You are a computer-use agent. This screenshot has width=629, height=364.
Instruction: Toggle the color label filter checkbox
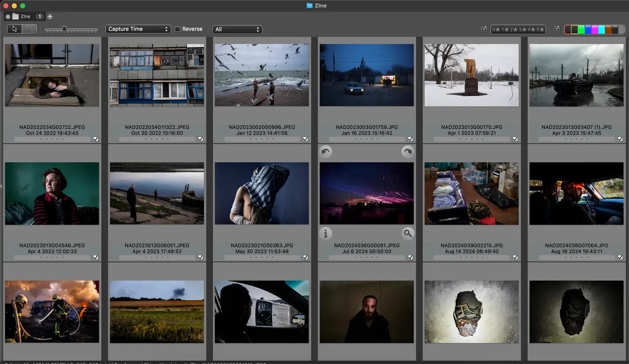pos(557,29)
